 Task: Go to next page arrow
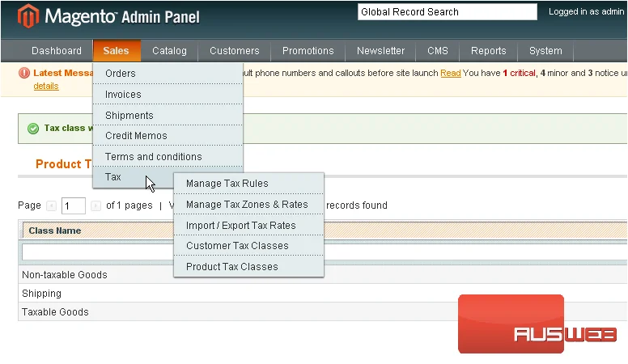pos(95,205)
